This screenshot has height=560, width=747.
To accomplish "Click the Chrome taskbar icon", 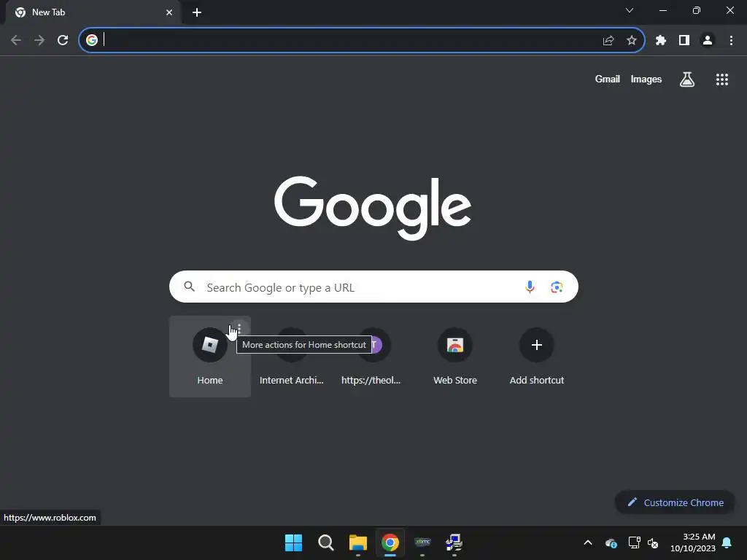I will 390,542.
